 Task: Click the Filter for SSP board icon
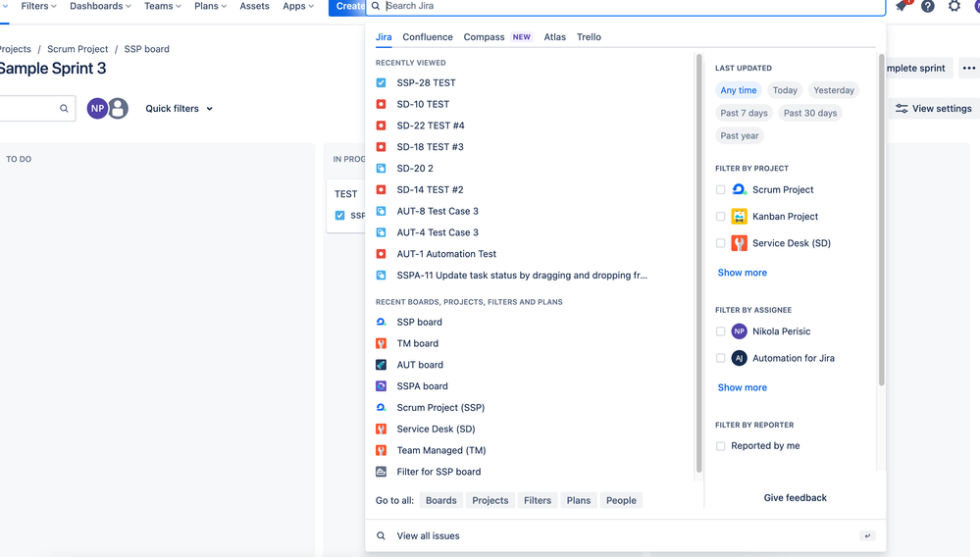pyautogui.click(x=382, y=472)
